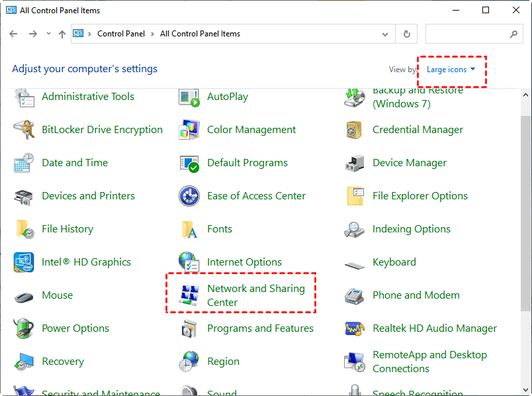The image size is (532, 396).
Task: Open the Indexing Options link
Action: [411, 229]
